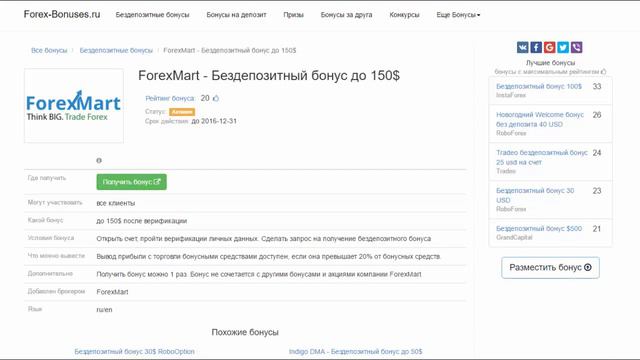Open the Призы menu item
Image resolution: width=640 pixels, height=360 pixels.
pos(293,15)
